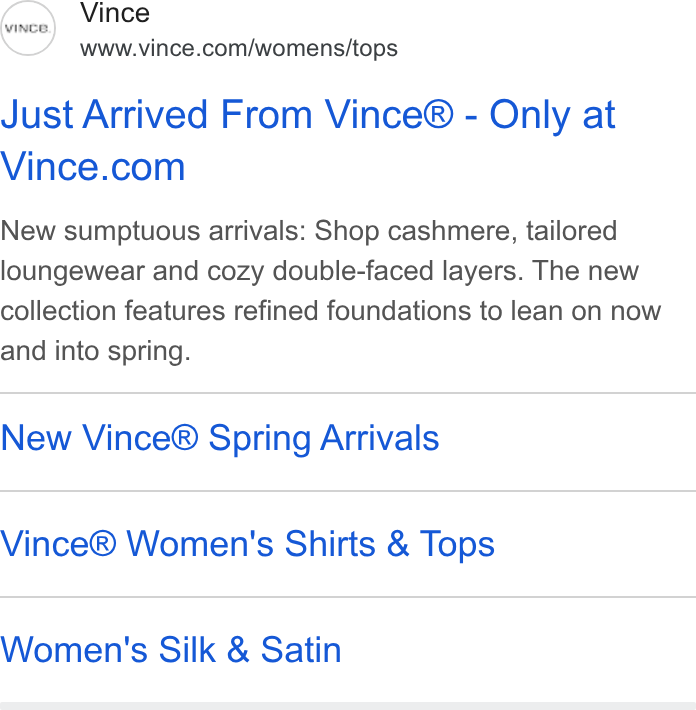Visit the Women's Silk & Satin link
This screenshot has height=710, width=696.
coord(171,650)
